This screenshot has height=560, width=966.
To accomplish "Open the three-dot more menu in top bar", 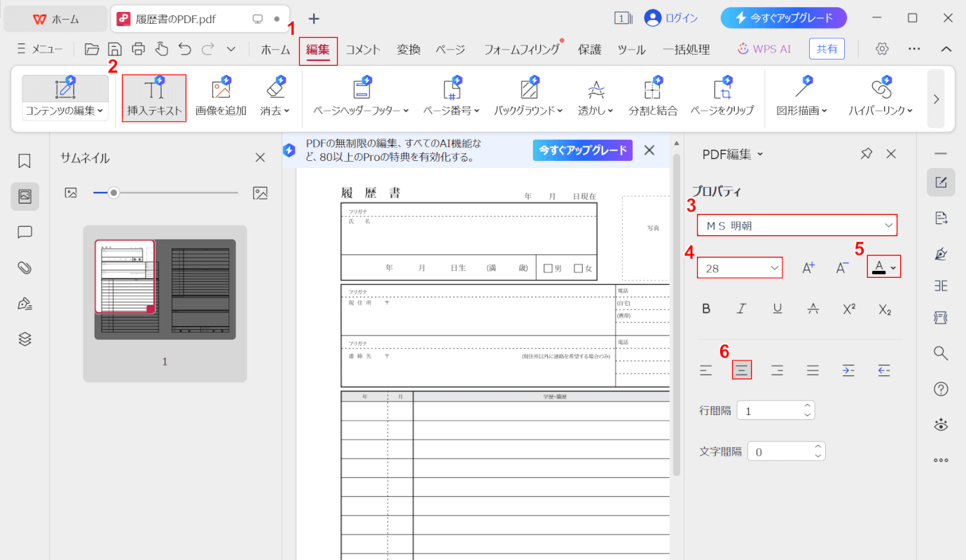I will (914, 49).
